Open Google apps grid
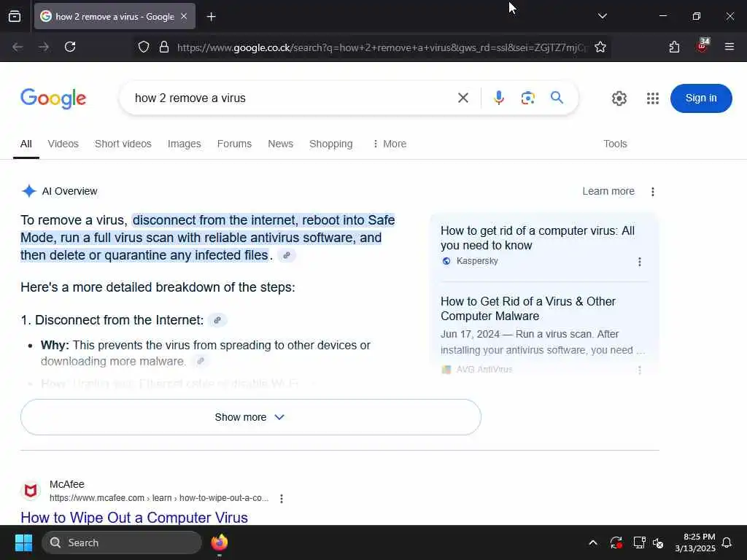Viewport: 747px width, 560px height. 652,98
